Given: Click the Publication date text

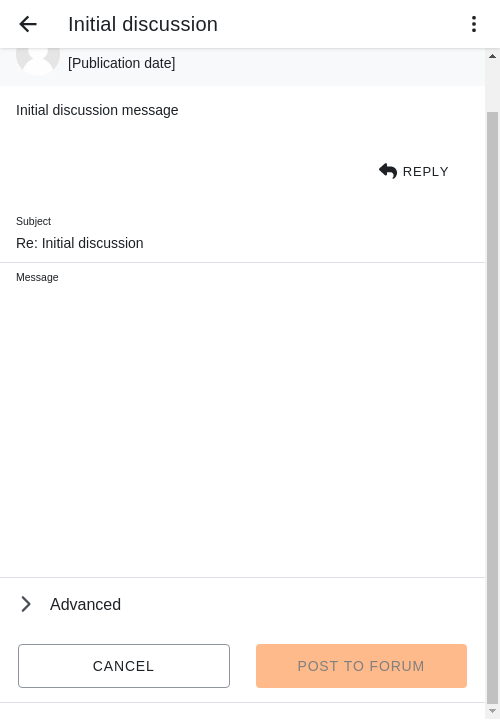Looking at the screenshot, I should pyautogui.click(x=122, y=63).
